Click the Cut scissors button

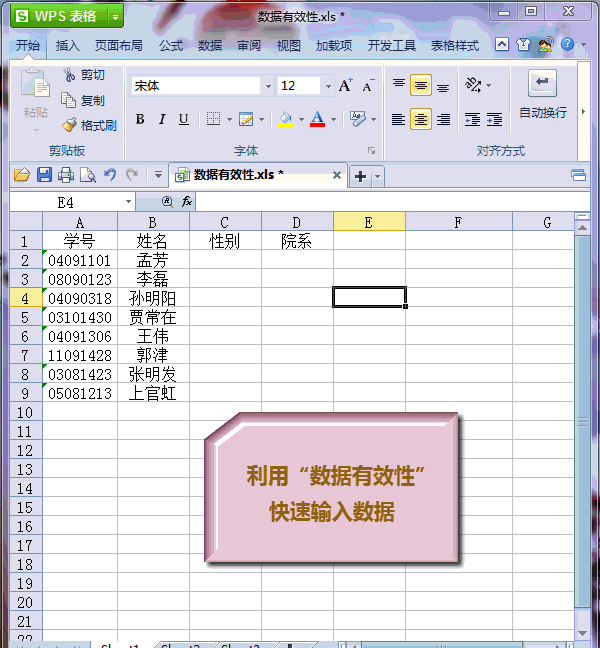click(84, 75)
